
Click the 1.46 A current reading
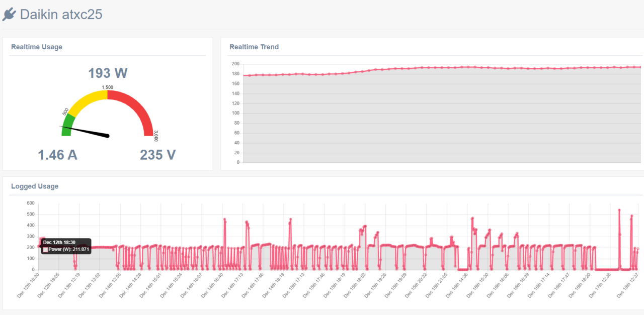[58, 155]
